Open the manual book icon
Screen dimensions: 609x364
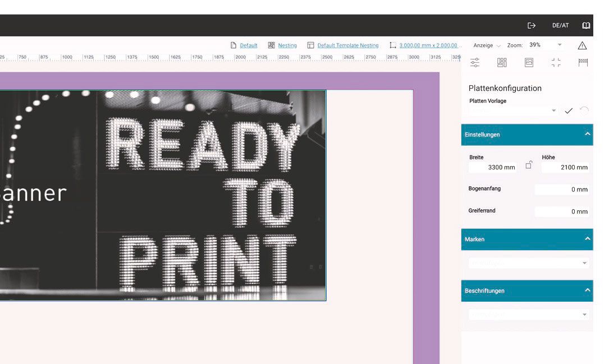pos(586,26)
